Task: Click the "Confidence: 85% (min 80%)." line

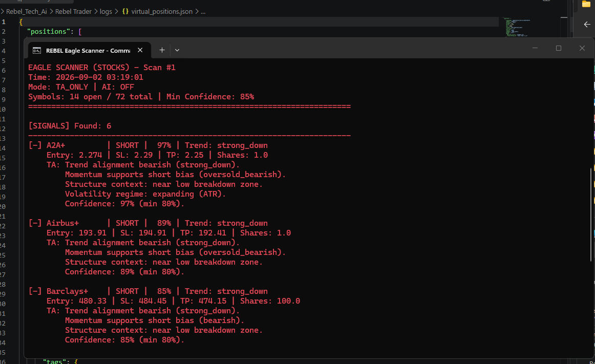Action: 124,340
